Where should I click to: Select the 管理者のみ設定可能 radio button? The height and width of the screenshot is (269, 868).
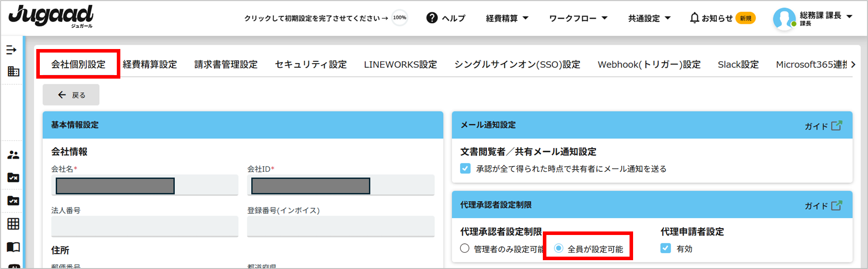click(465, 248)
